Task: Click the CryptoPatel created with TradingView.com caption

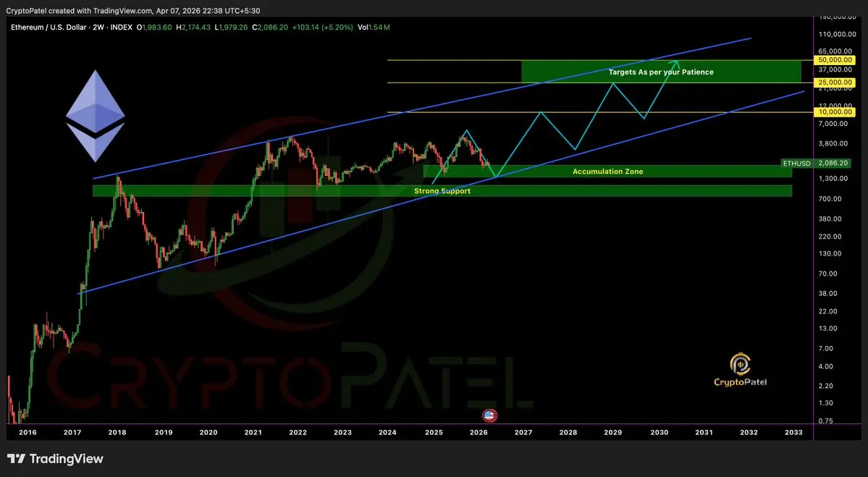Action: (133, 11)
